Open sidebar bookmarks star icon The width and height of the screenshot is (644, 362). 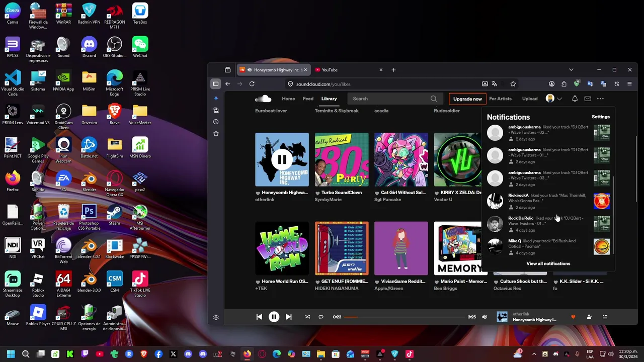(x=216, y=133)
